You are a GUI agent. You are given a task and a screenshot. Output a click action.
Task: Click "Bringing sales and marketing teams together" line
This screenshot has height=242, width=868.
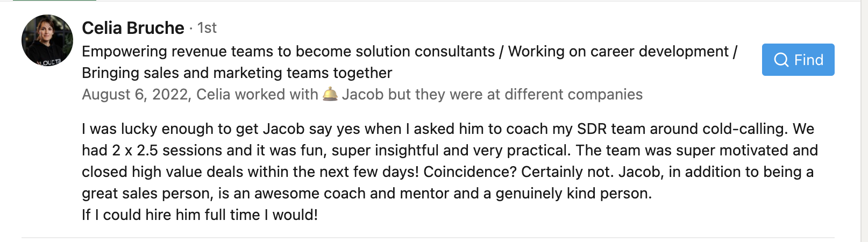coord(237,73)
